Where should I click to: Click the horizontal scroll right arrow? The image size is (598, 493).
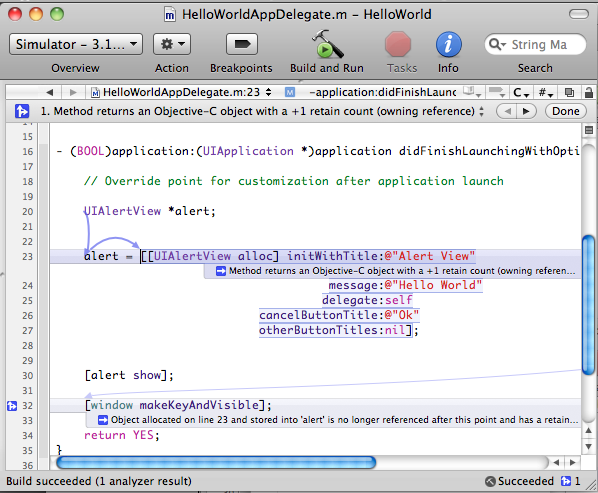(x=572, y=462)
